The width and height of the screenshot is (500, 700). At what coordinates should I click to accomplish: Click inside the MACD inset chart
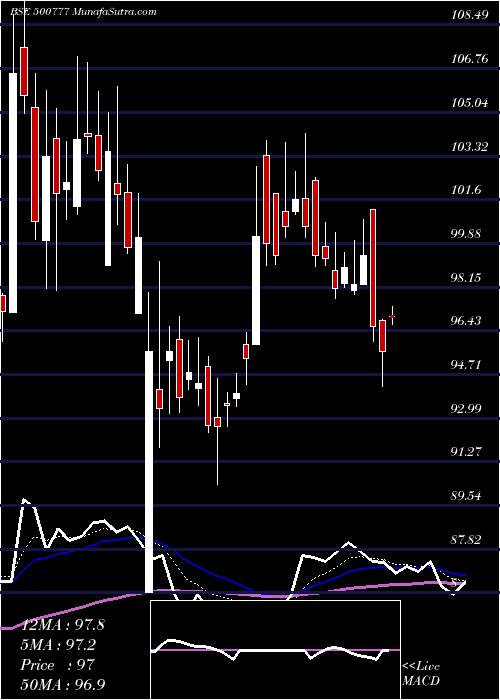275,650
